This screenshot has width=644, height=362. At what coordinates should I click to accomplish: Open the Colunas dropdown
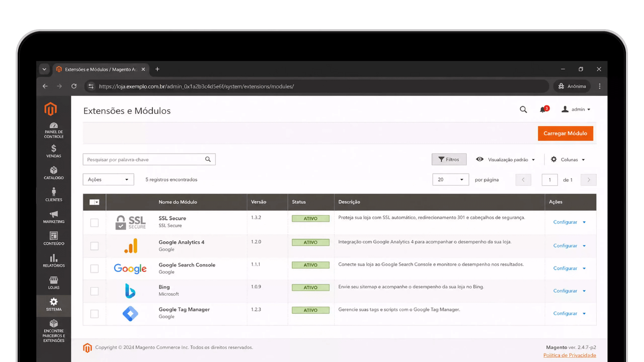click(x=568, y=160)
